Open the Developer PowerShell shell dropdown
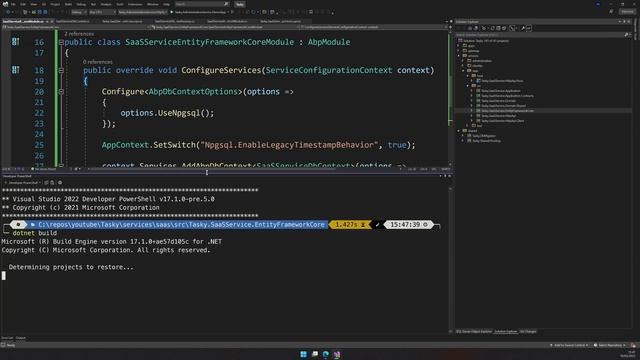640x360 pixels. point(24,183)
